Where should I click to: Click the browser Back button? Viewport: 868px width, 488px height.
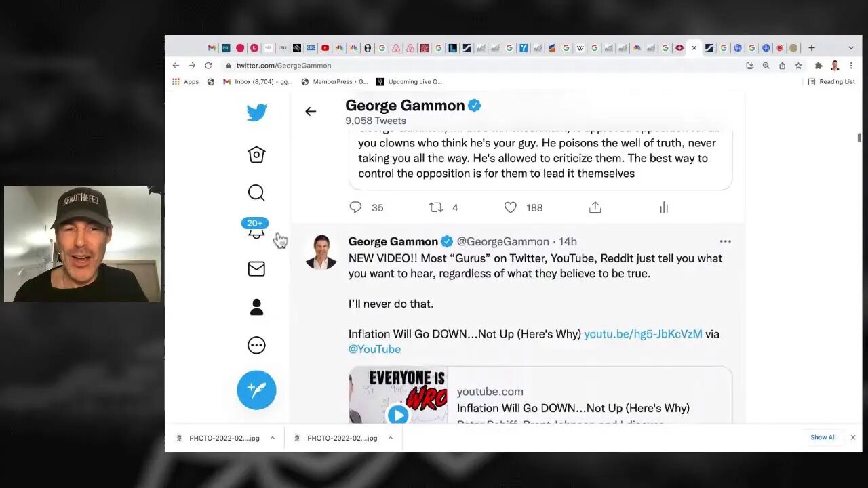(x=176, y=66)
